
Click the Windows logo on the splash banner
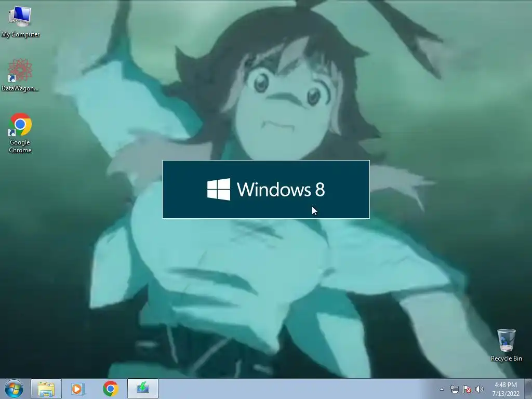point(219,189)
